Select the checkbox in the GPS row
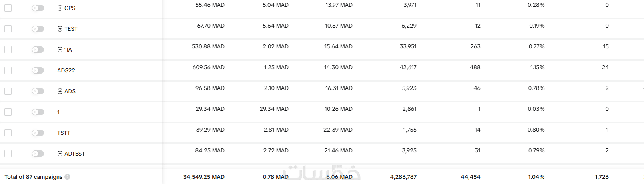Screen dimensions: 644x184 (8, 8)
